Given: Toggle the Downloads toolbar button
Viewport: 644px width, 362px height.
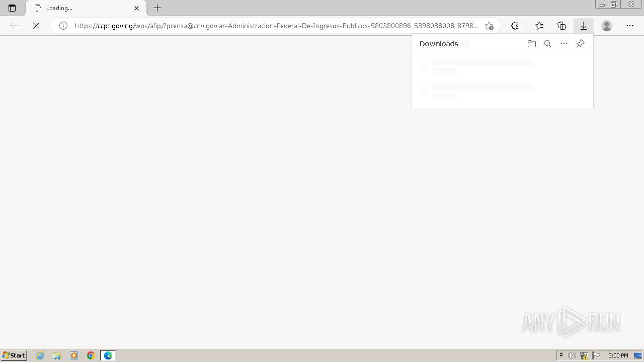Looking at the screenshot, I should tap(584, 26).
